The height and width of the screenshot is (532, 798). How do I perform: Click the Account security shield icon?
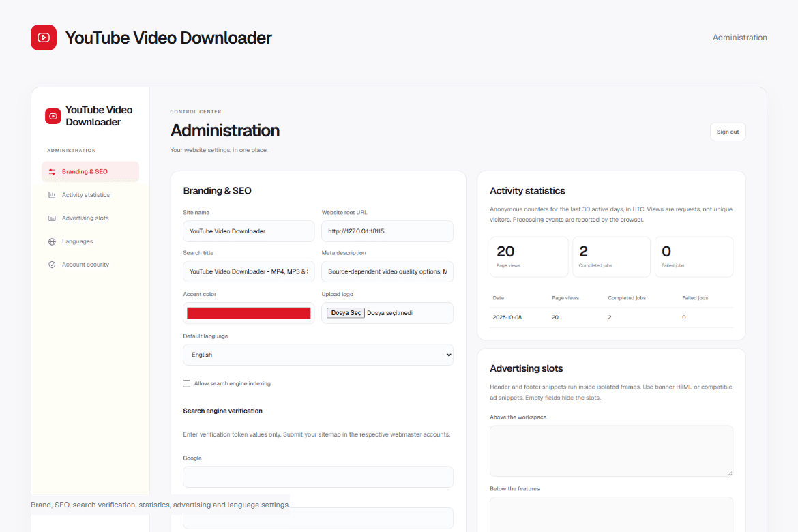coord(52,265)
